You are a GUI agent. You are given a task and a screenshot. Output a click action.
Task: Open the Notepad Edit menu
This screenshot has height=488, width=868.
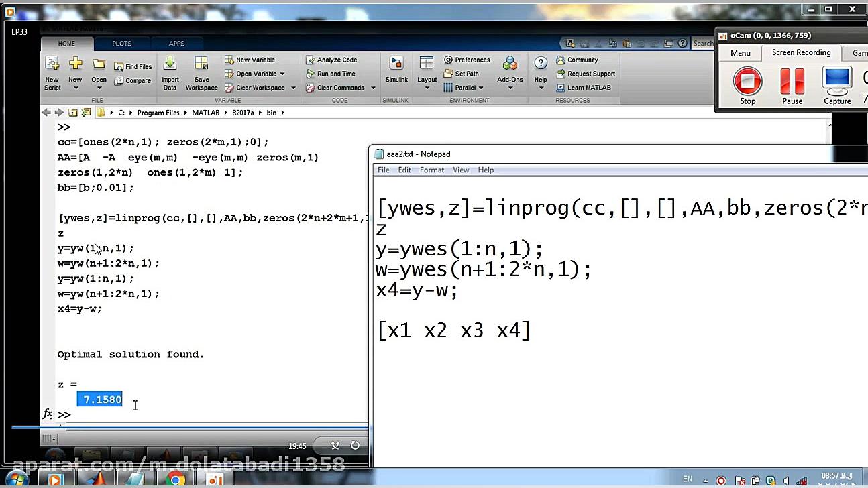[404, 170]
